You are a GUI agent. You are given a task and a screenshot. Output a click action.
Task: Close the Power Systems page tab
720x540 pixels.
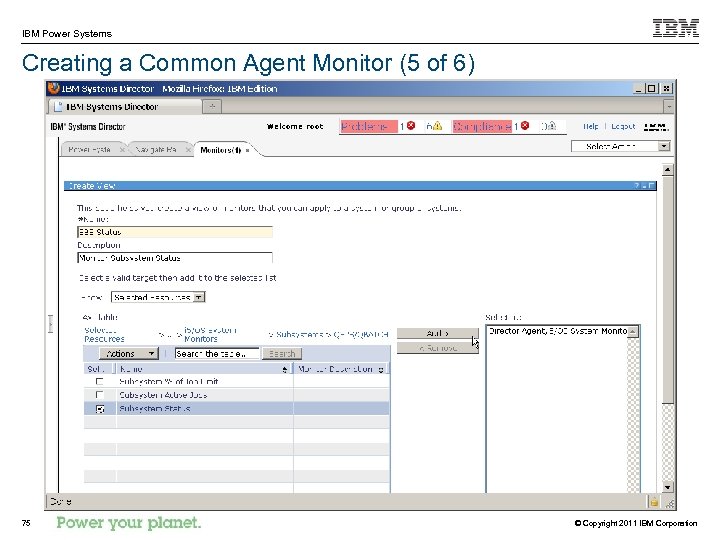coord(122,150)
